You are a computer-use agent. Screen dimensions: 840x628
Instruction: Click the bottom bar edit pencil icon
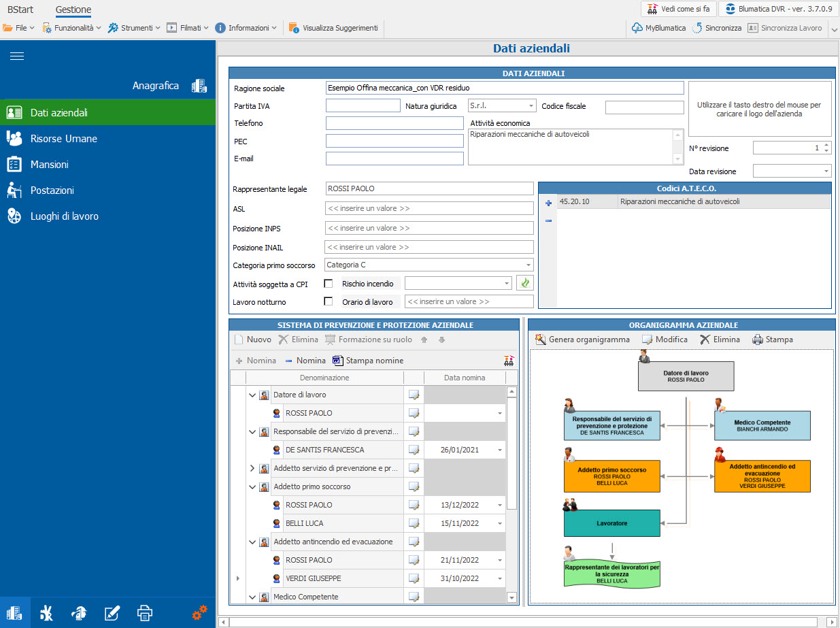click(112, 613)
